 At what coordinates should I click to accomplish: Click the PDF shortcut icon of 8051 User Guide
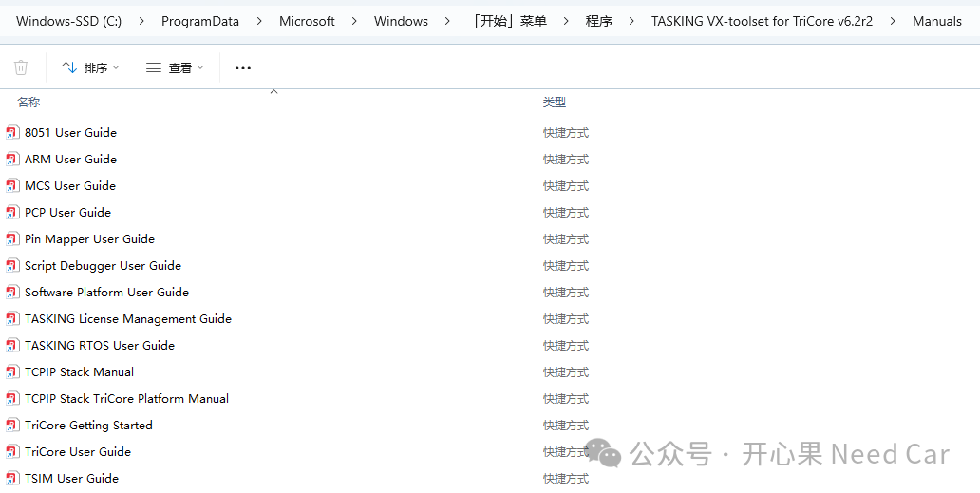[12, 133]
